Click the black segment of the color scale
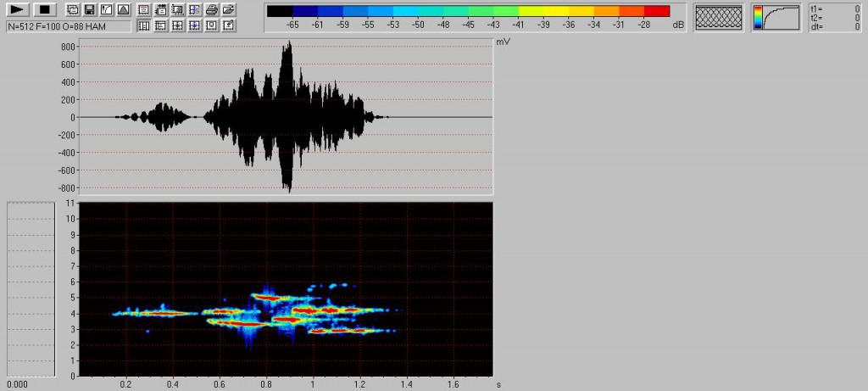 pos(281,11)
